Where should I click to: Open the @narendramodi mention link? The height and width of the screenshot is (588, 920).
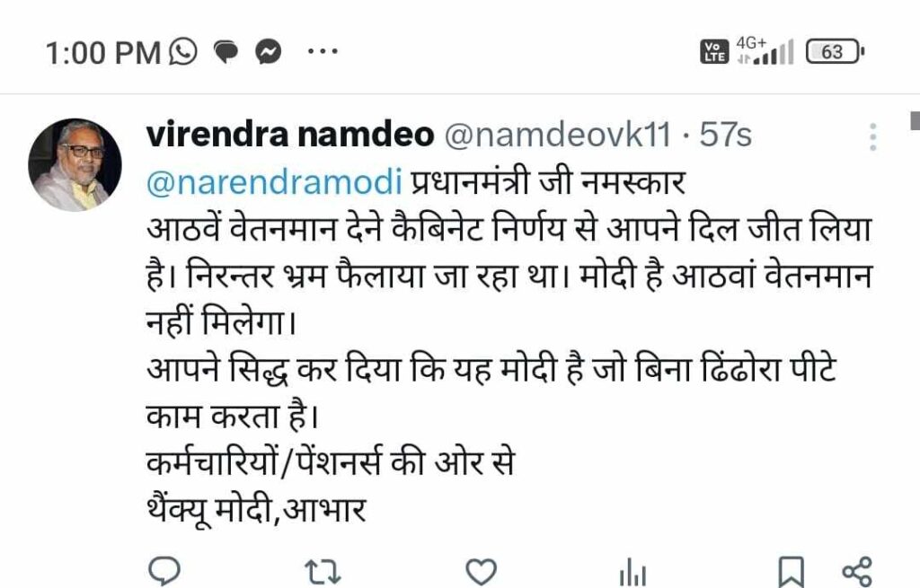(274, 183)
